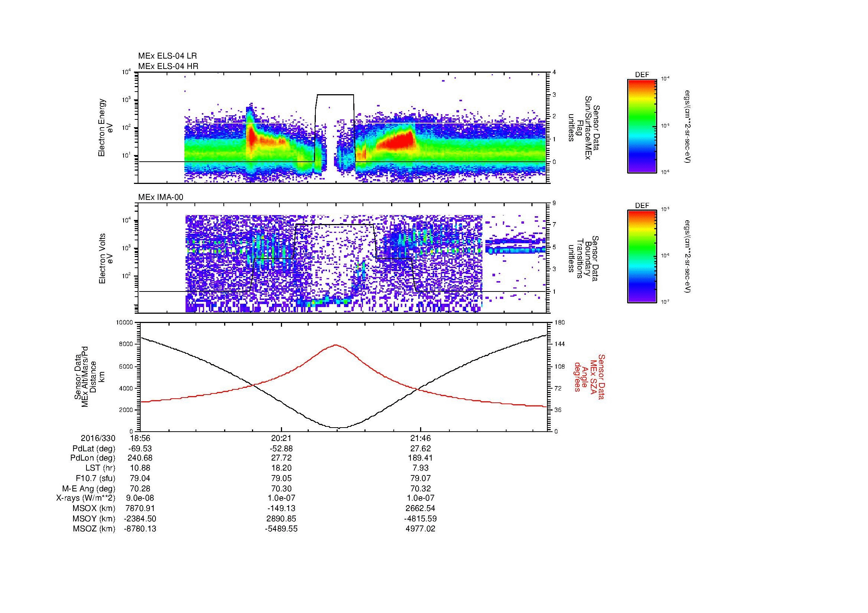The width and height of the screenshot is (868, 613).
Task: Click the 'Sun/Surface/MEx Flag' right axis label
Action: coord(583,128)
